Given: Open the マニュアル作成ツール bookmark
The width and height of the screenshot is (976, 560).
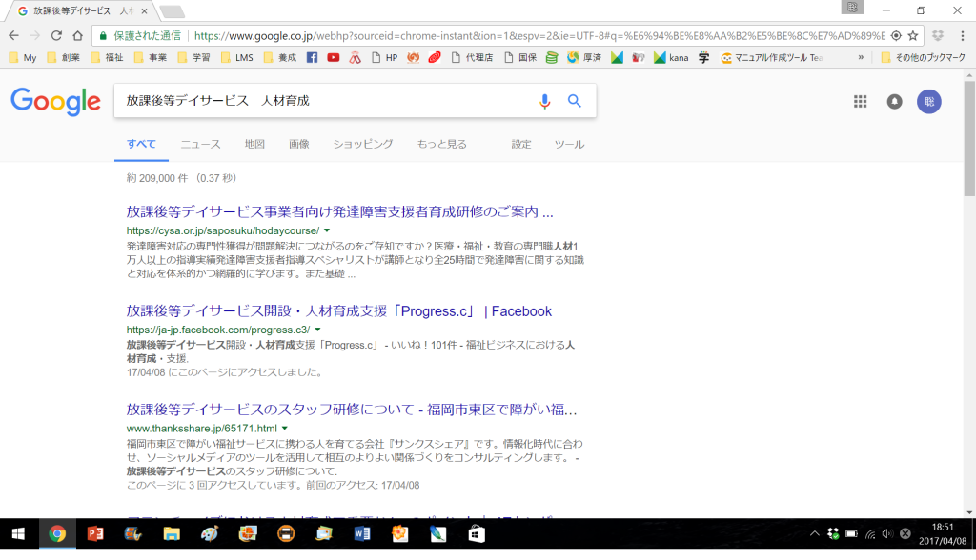Looking at the screenshot, I should 772,58.
